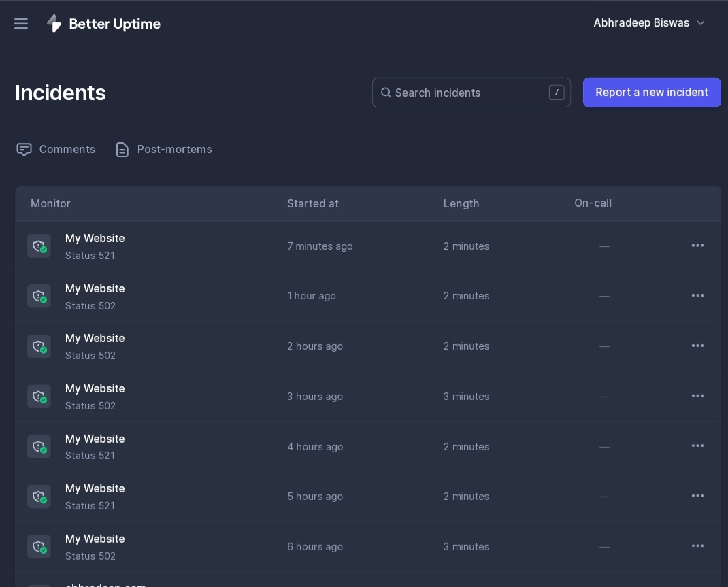The image size is (728, 587).
Task: Open the three-dot menu for the 3 hours ago incident
Action: pyautogui.click(x=697, y=396)
